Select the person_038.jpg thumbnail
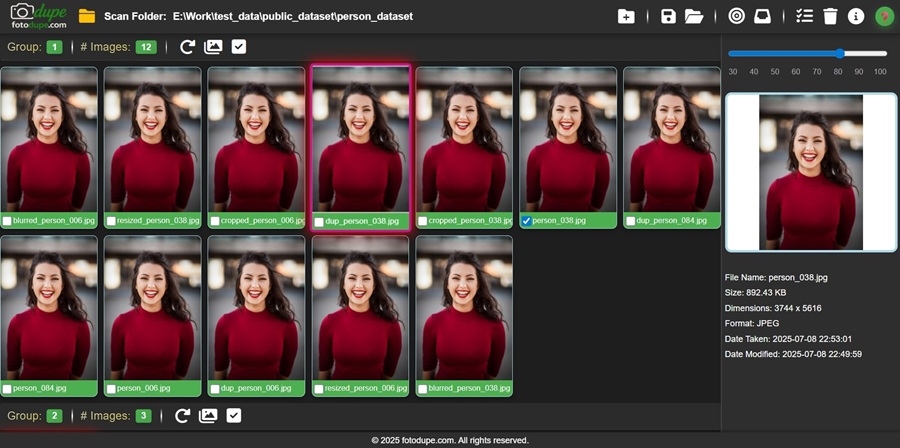The height and width of the screenshot is (448, 900). click(568, 139)
